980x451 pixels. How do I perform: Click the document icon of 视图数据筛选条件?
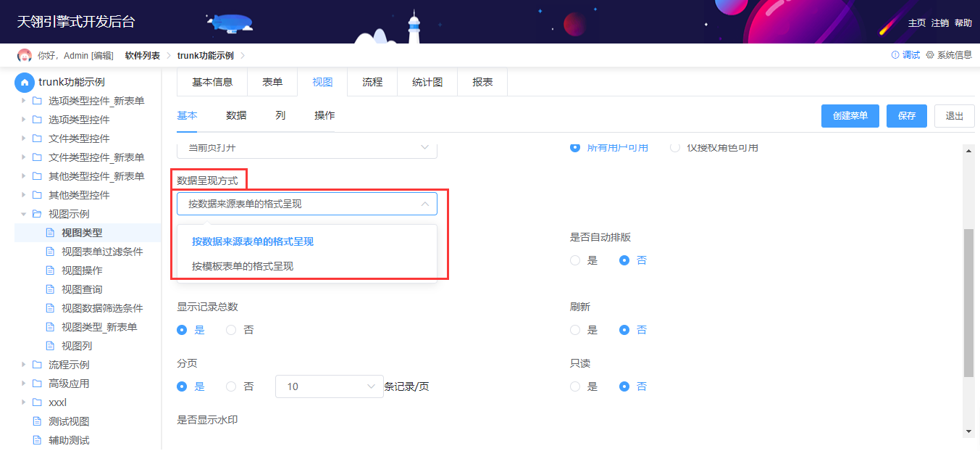(x=50, y=308)
